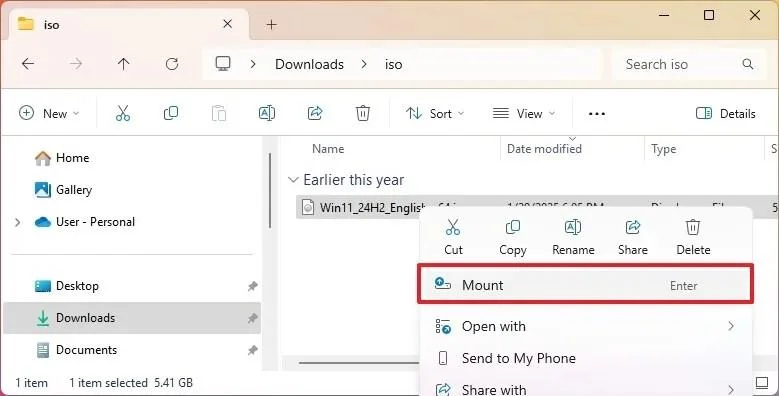Select Mount in the context menu
Viewport: 779px width, 396px height.
(x=585, y=285)
